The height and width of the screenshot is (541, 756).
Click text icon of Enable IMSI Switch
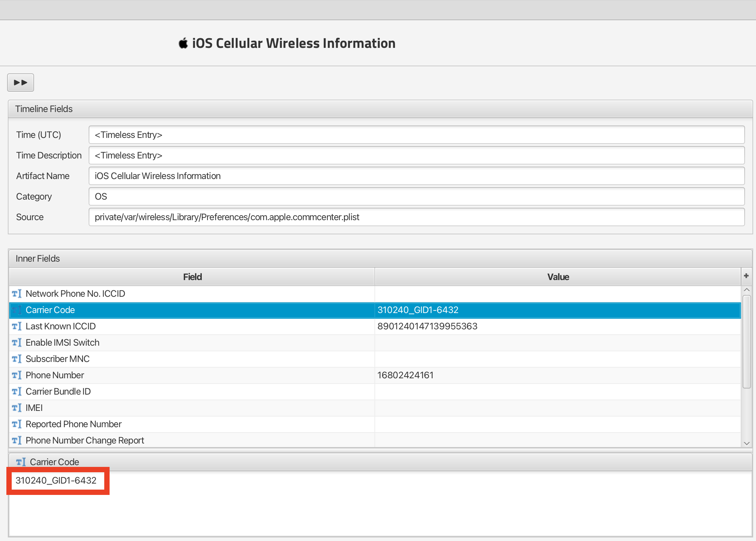pos(17,342)
